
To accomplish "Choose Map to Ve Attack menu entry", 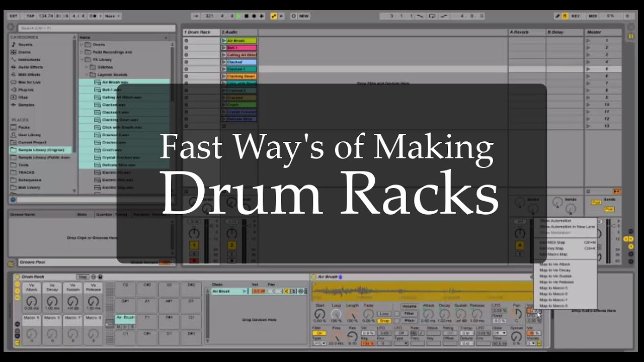I will pyautogui.click(x=554, y=264).
